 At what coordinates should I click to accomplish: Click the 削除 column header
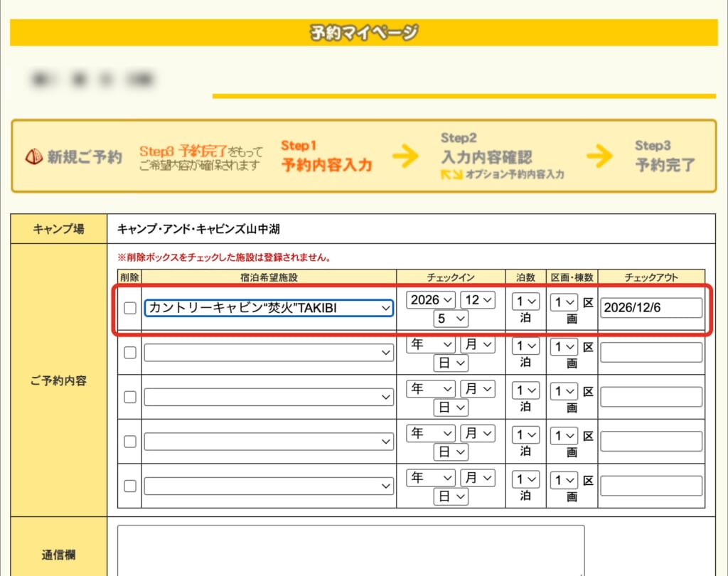point(129,277)
